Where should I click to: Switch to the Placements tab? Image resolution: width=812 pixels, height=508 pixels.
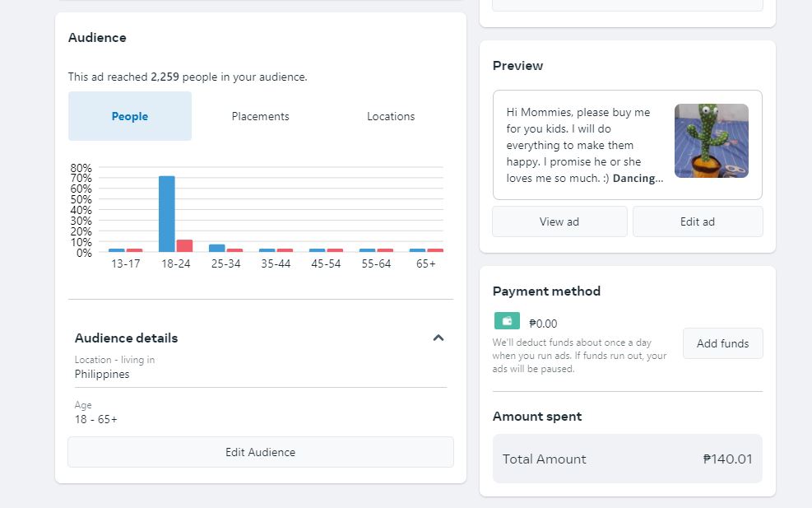point(260,116)
